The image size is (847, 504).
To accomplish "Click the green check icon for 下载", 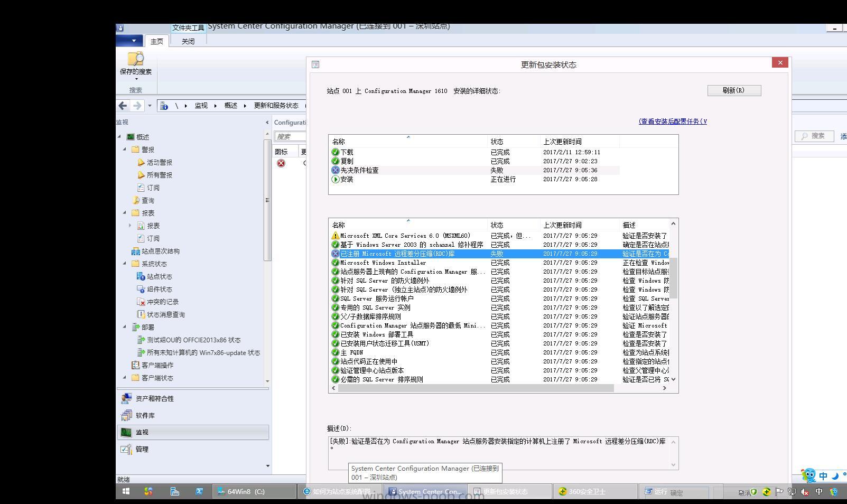I will click(335, 152).
